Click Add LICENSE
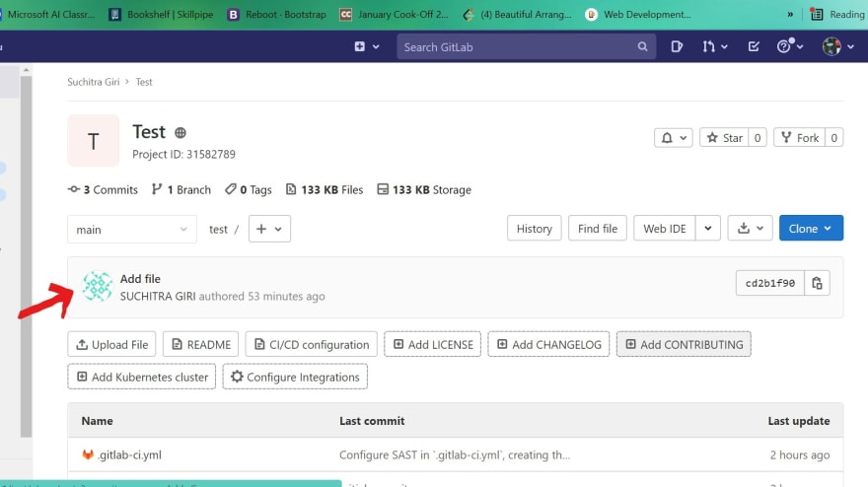The width and height of the screenshot is (868, 487). pyautogui.click(x=432, y=344)
